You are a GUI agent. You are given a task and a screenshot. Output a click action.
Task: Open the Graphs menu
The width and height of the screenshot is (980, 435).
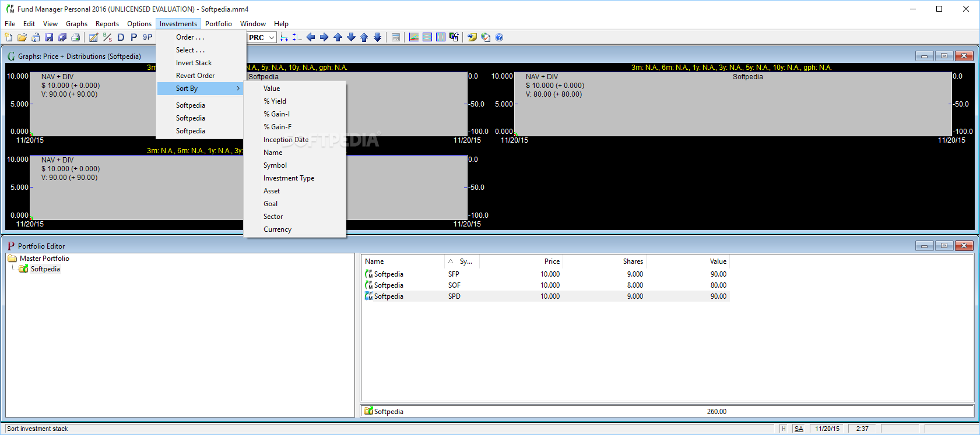coord(76,24)
